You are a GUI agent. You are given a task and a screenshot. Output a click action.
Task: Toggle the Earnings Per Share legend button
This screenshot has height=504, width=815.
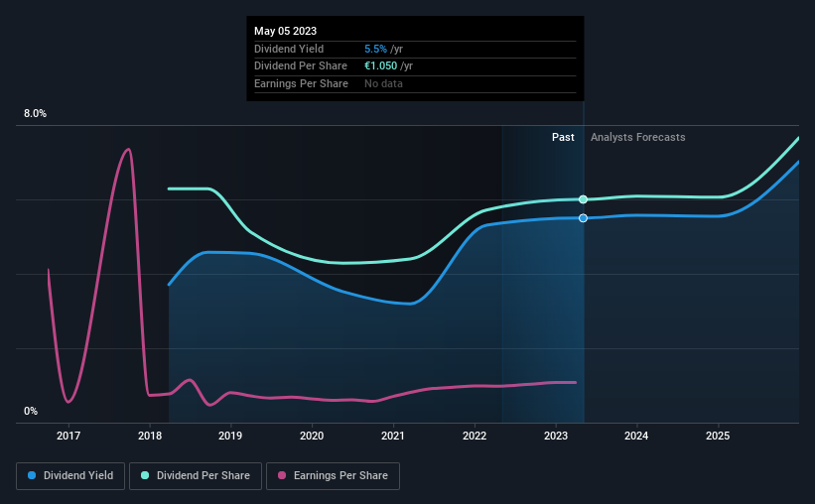(x=333, y=476)
